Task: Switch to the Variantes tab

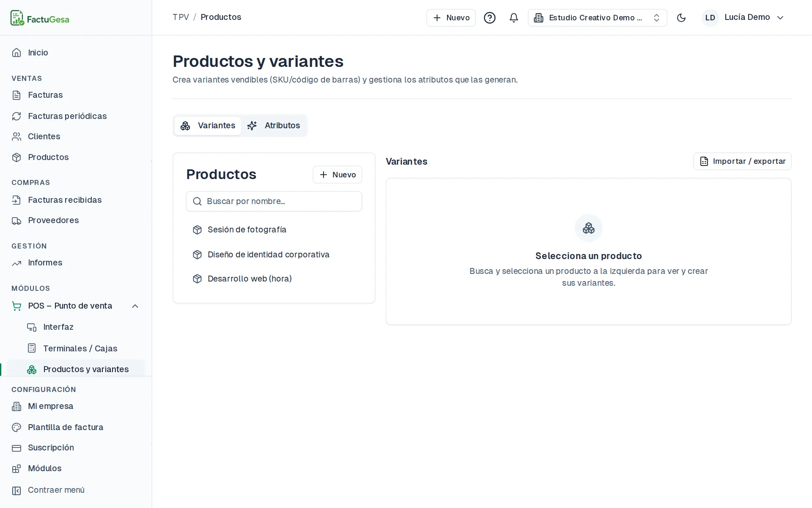Action: click(x=208, y=126)
